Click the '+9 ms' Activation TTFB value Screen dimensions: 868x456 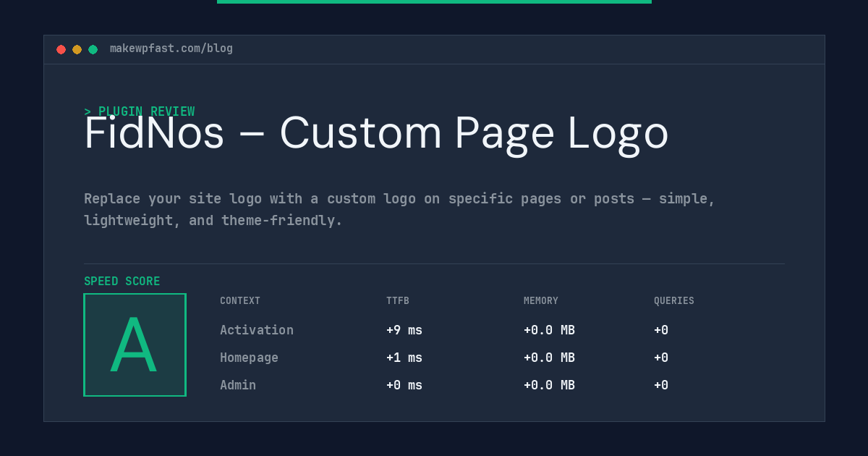pyautogui.click(x=404, y=330)
